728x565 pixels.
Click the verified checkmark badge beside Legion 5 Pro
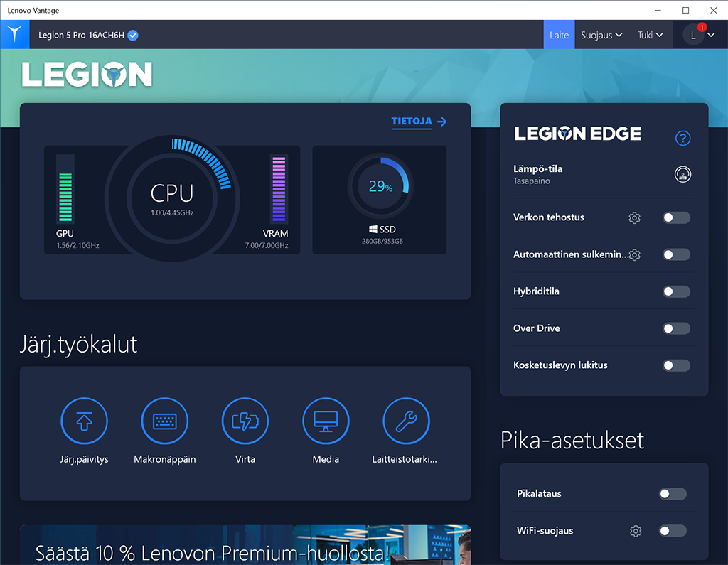tap(133, 36)
